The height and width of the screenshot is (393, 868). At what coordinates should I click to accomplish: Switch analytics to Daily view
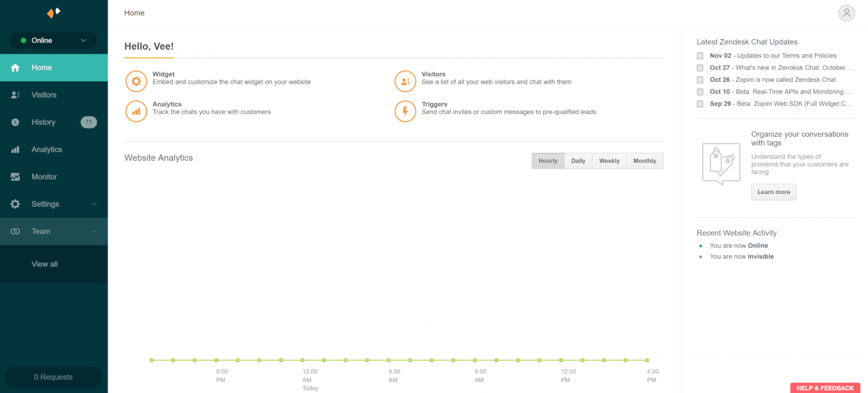[578, 161]
